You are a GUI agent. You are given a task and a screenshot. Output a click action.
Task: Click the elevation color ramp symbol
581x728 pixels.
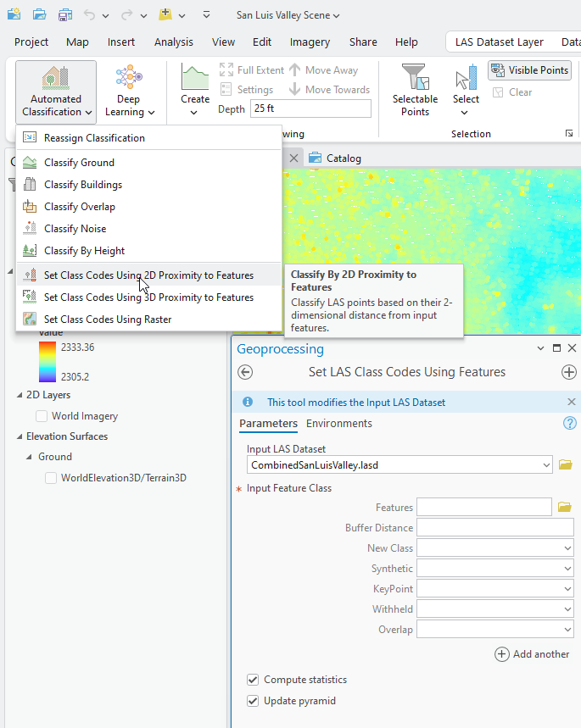(x=47, y=362)
